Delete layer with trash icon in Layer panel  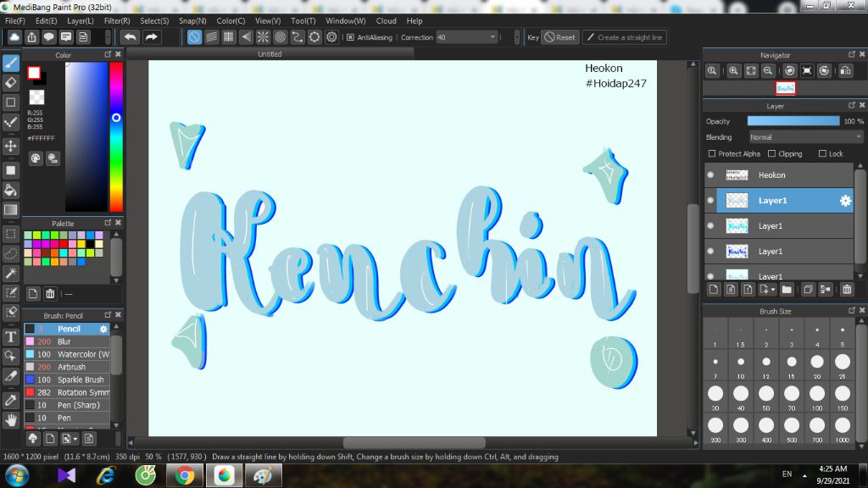[x=847, y=290]
